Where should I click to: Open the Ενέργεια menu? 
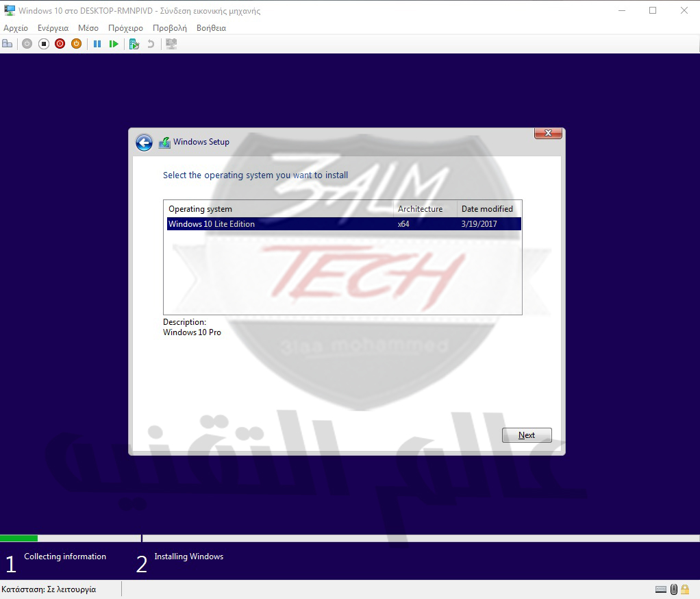[x=53, y=27]
